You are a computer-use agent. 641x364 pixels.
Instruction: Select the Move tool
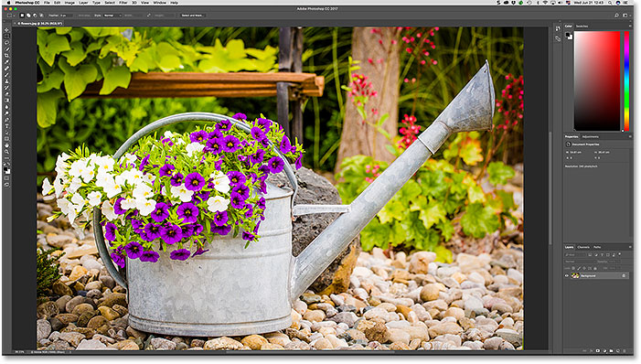[x=7, y=30]
